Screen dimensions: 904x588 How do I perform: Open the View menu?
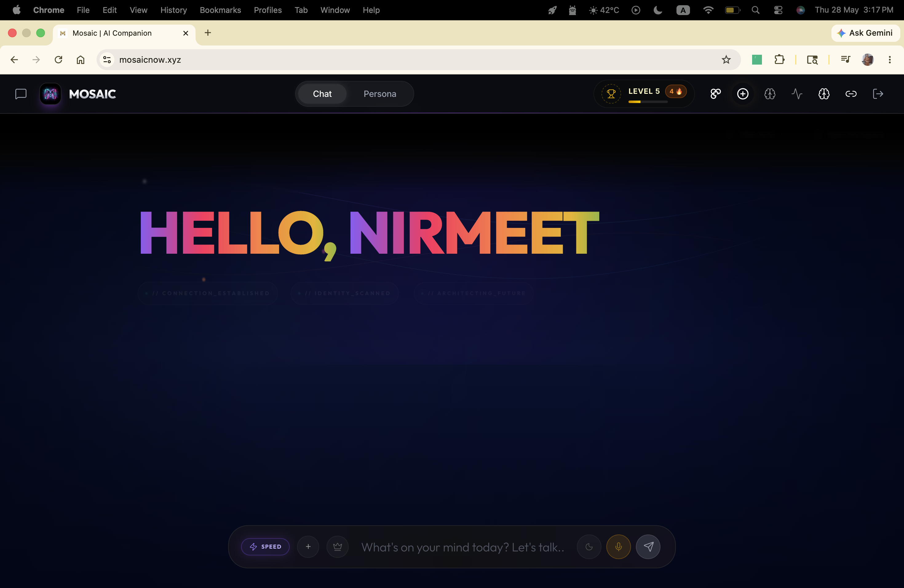tap(138, 10)
